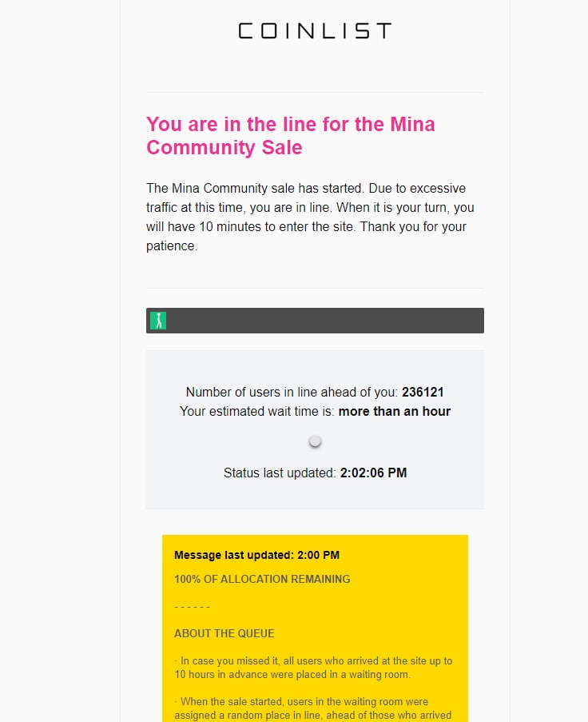Click the 'Status last updated' label
Image resolution: width=588 pixels, height=722 pixels.
coord(280,473)
